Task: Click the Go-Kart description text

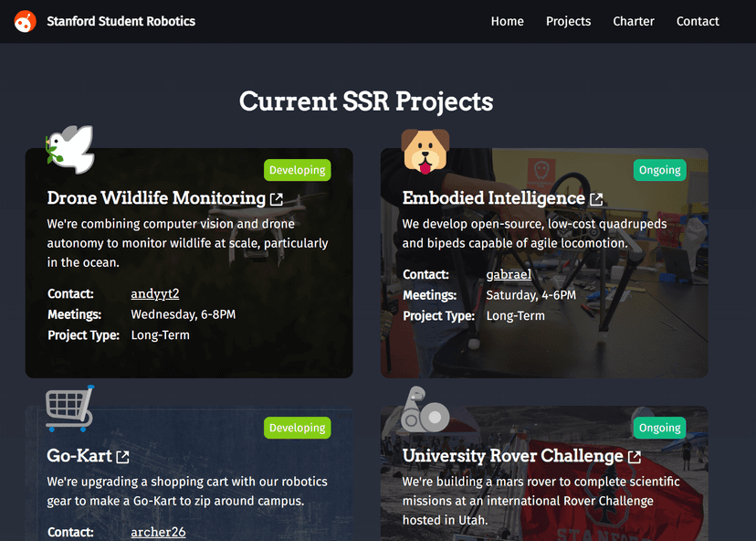Action: pos(187,492)
